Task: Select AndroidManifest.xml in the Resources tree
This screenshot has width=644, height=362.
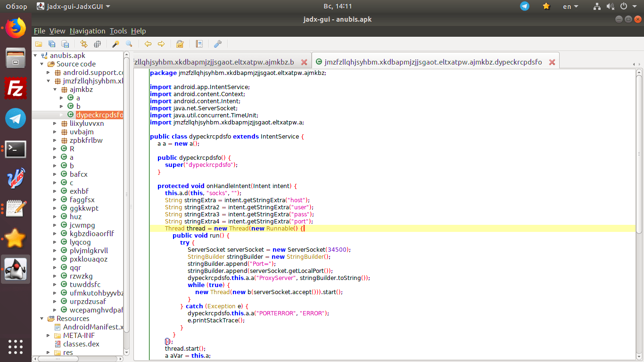Action: click(x=93, y=327)
